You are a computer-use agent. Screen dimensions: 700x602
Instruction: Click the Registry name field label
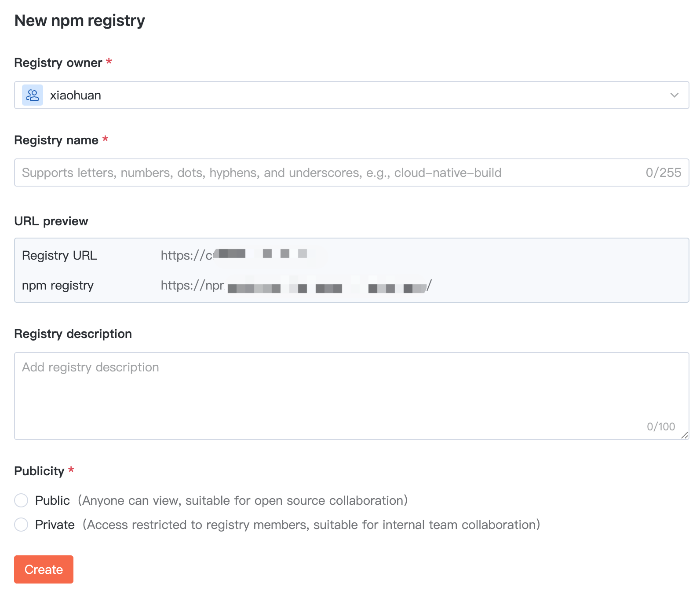click(56, 140)
